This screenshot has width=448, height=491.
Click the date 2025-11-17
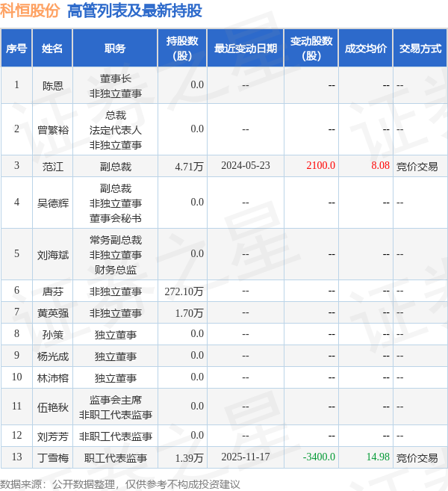tap(246, 457)
